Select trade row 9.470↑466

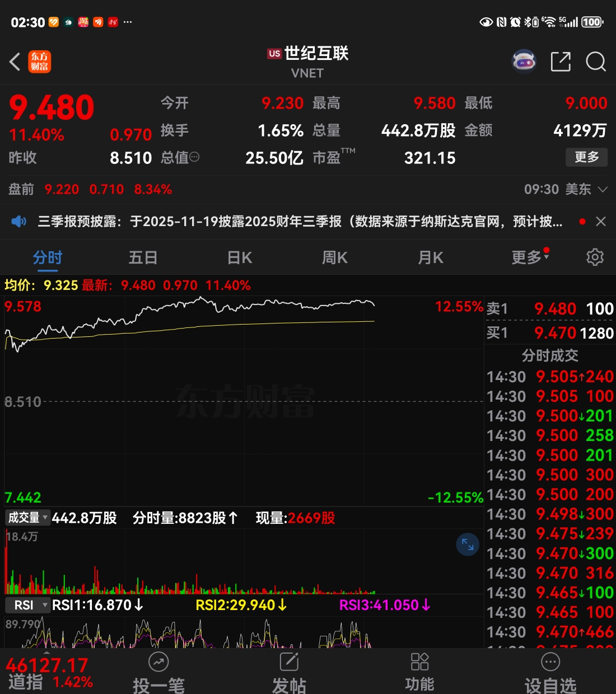coord(550,632)
